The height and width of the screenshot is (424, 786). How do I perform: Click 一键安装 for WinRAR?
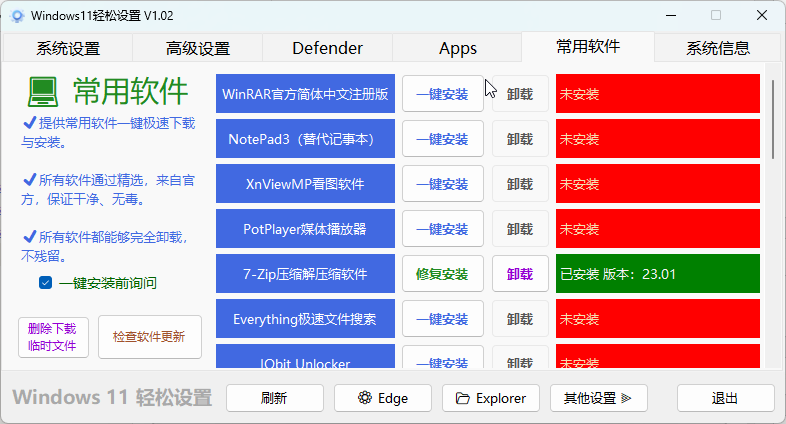[443, 94]
